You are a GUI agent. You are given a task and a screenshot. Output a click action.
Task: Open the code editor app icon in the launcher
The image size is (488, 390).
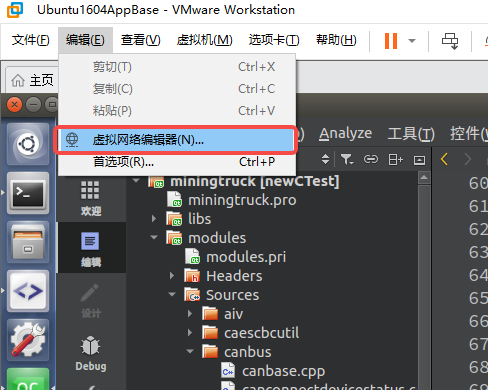point(28,291)
